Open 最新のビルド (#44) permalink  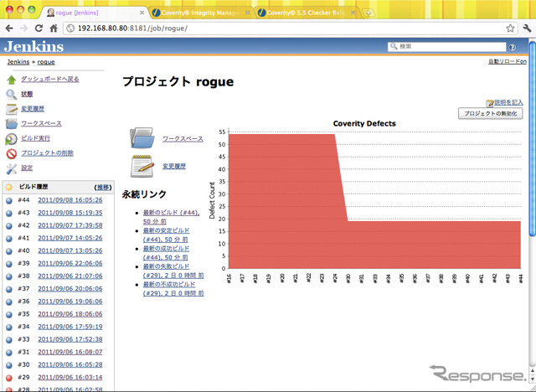tap(171, 217)
